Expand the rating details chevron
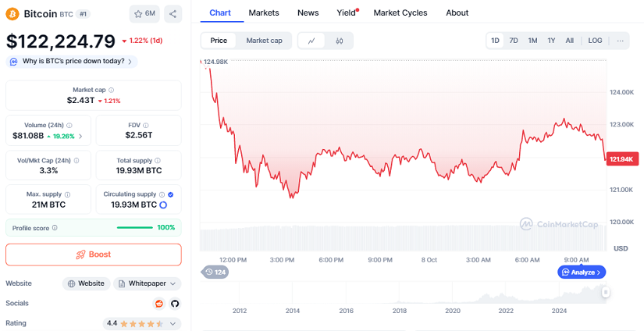The height and width of the screenshot is (331, 644). pyautogui.click(x=173, y=323)
